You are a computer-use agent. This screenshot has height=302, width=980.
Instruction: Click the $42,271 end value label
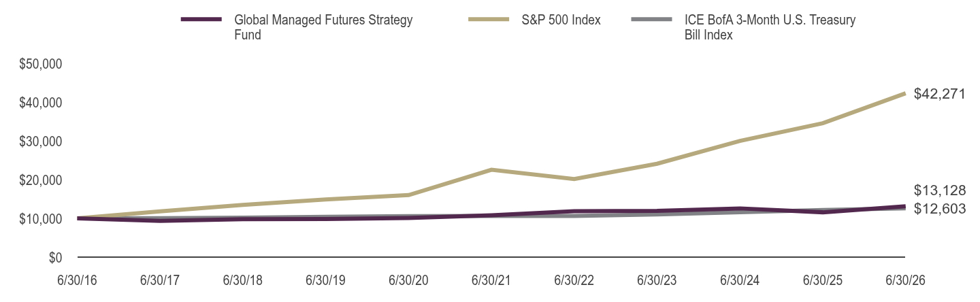940,94
